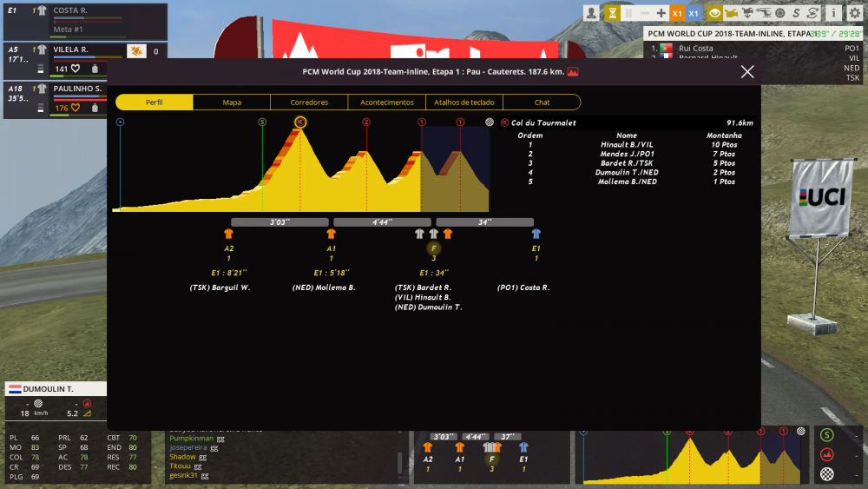Click the mountain icon next to stage title
The height and width of the screenshot is (489, 868).
tap(573, 72)
